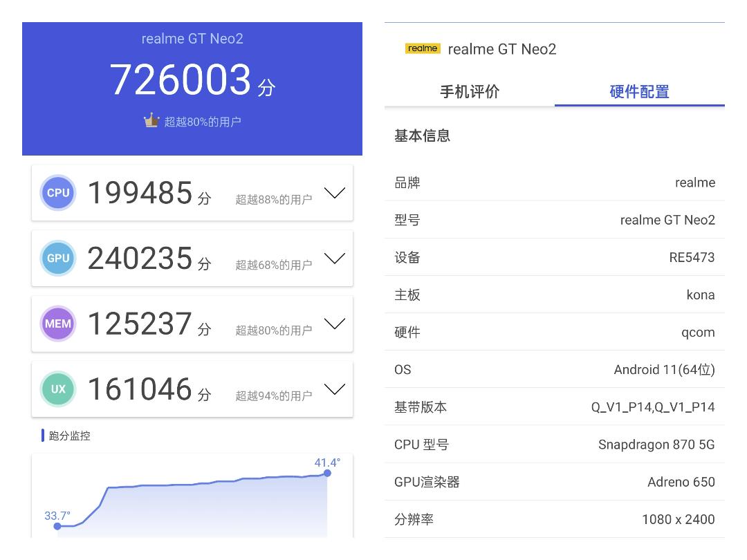The width and height of the screenshot is (747, 560).
Task: Click the trophy icon above 超越80%的用户
Action: point(151,120)
